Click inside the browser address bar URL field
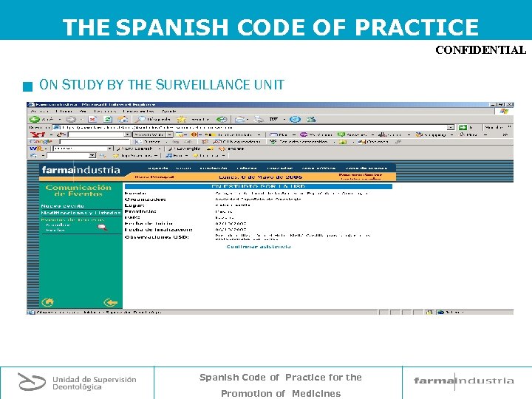The width and height of the screenshot is (532, 399). click(253, 128)
